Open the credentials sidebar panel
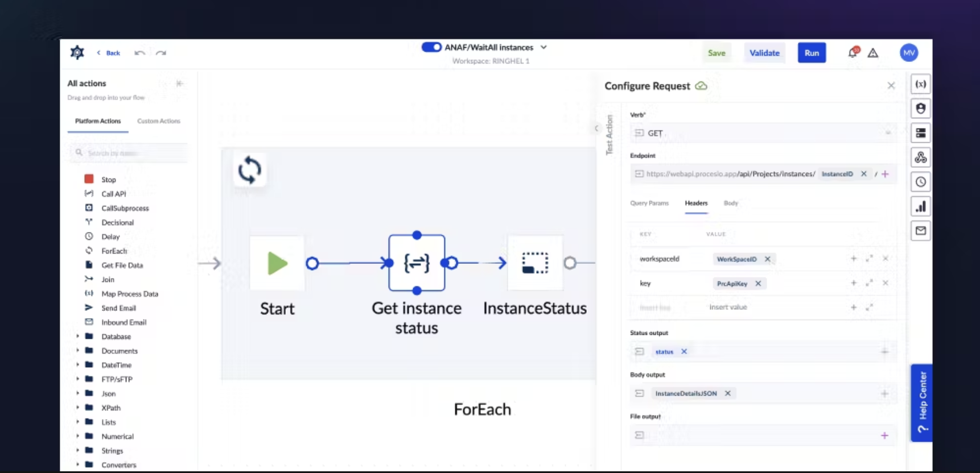980x473 pixels. click(x=920, y=109)
